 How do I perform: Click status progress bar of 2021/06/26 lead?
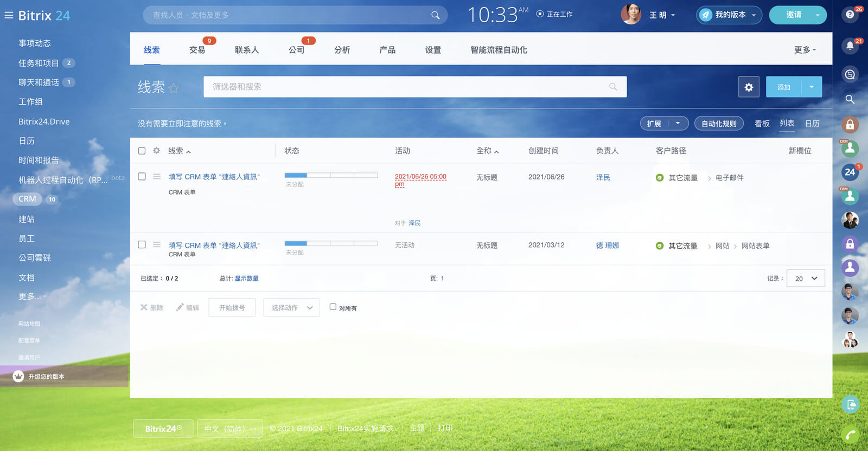(x=331, y=175)
